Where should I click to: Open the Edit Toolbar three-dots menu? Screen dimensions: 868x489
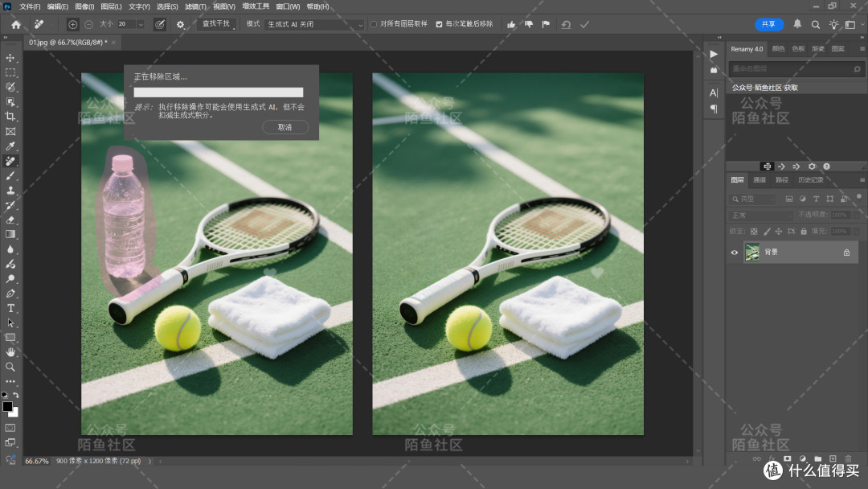10,381
